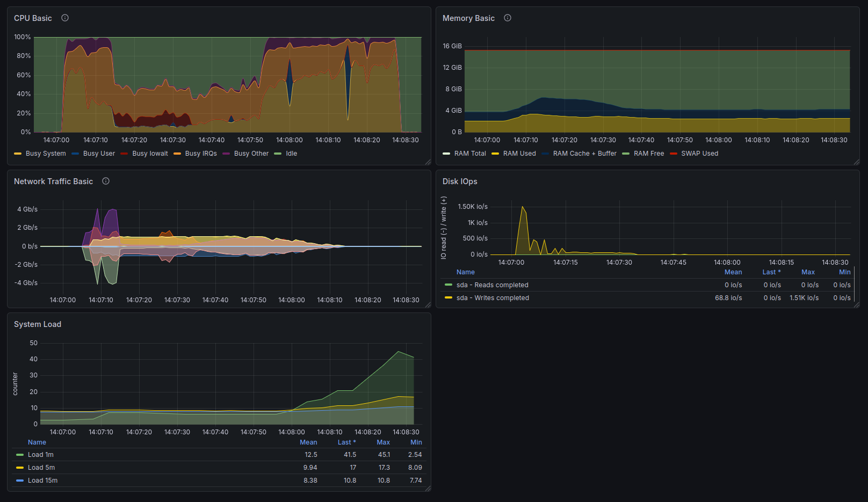Select Load 15m series label
Screen dimensions: 868x502
(42, 481)
